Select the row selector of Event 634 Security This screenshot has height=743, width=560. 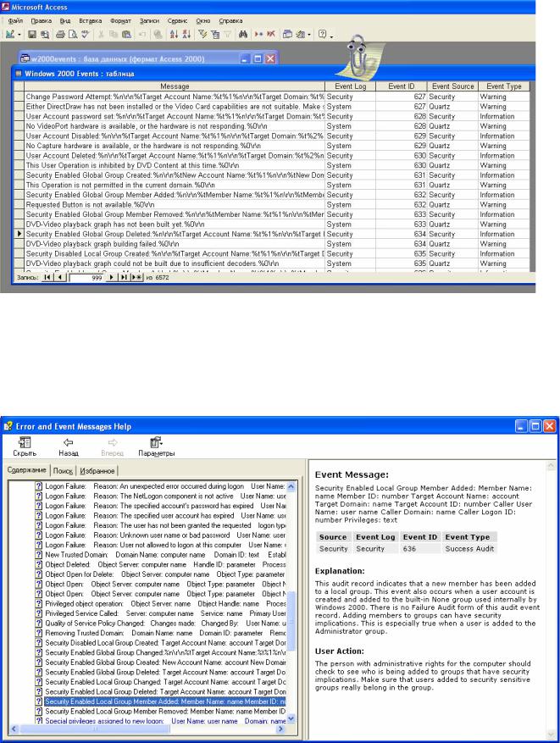pos(19,234)
